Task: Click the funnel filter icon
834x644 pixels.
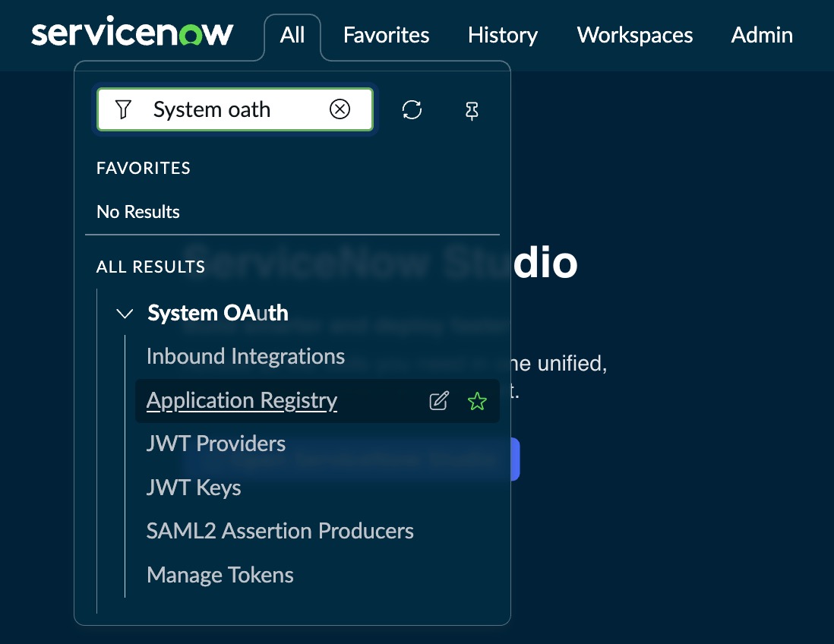Action: coord(123,109)
